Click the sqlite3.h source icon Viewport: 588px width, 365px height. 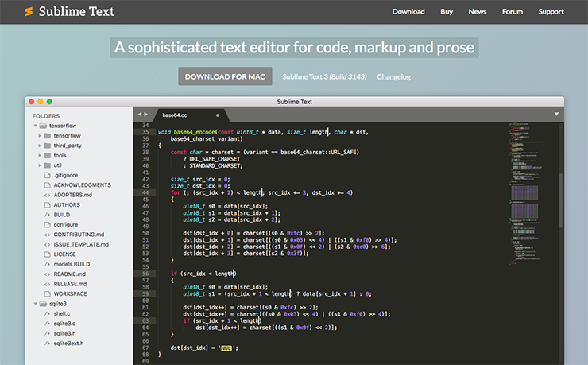point(47,333)
